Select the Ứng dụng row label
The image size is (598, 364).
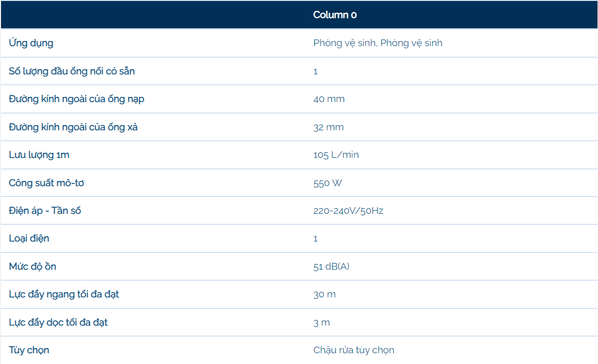pos(31,43)
